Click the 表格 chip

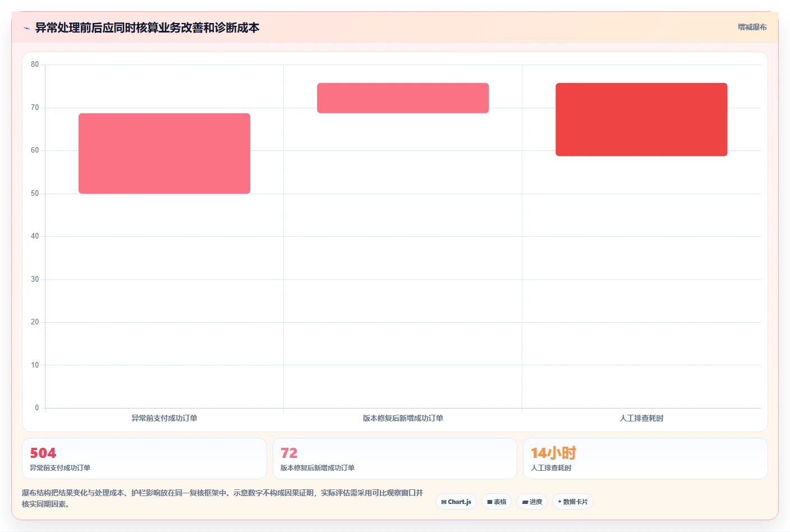[x=497, y=502]
